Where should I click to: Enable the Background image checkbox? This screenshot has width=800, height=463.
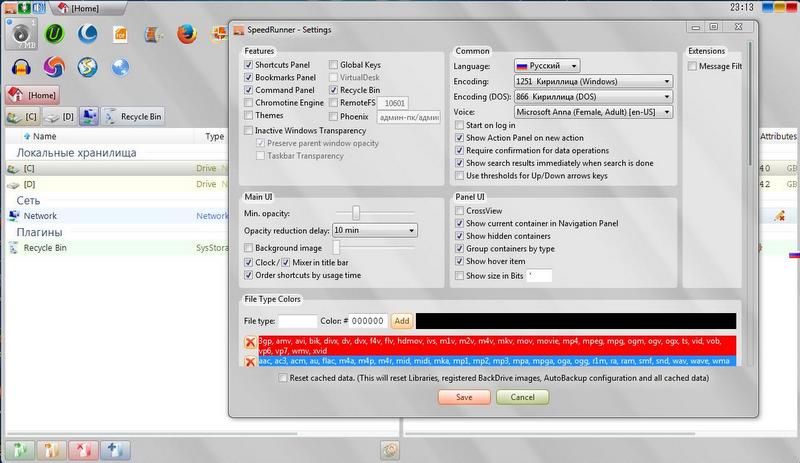click(x=248, y=248)
